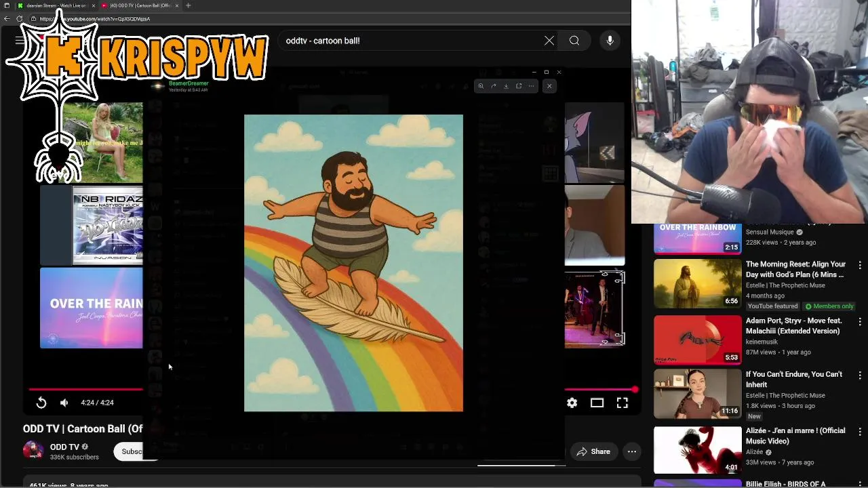
Task: Clear the YouTube search box text
Action: tap(549, 41)
